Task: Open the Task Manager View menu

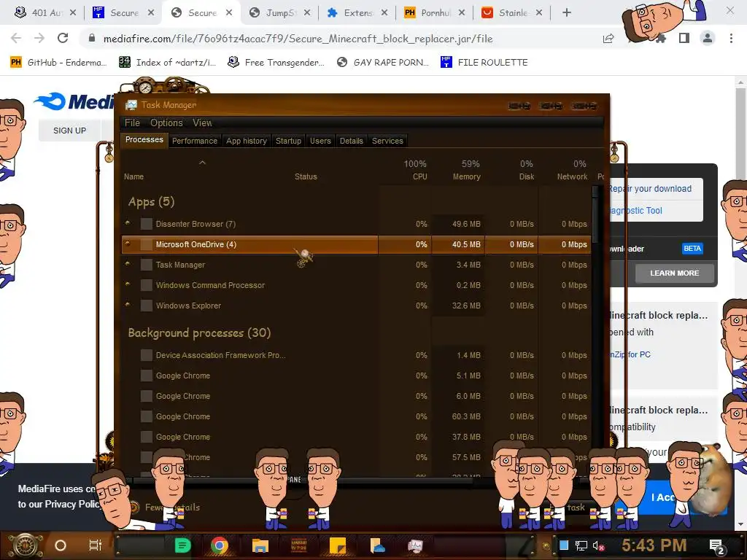Action: 202,122
